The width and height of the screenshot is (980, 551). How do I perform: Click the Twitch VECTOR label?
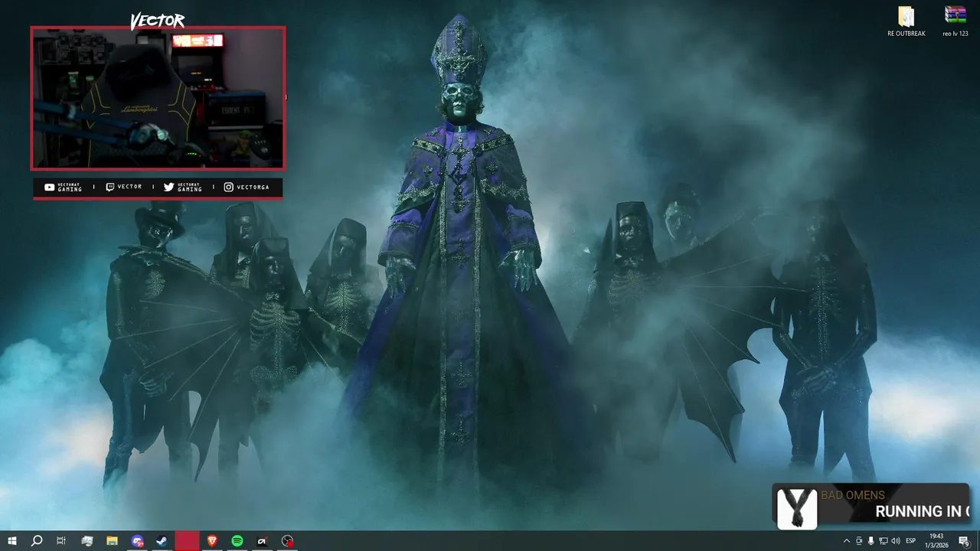click(x=123, y=187)
